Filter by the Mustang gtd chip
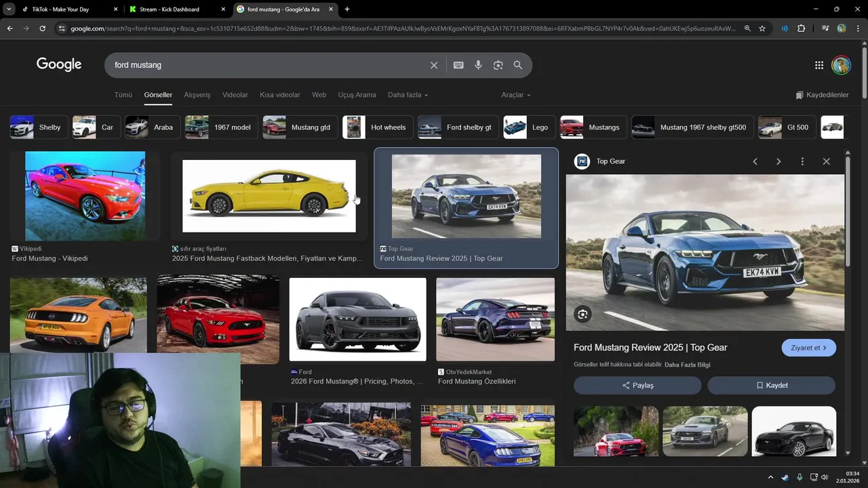 (x=299, y=127)
